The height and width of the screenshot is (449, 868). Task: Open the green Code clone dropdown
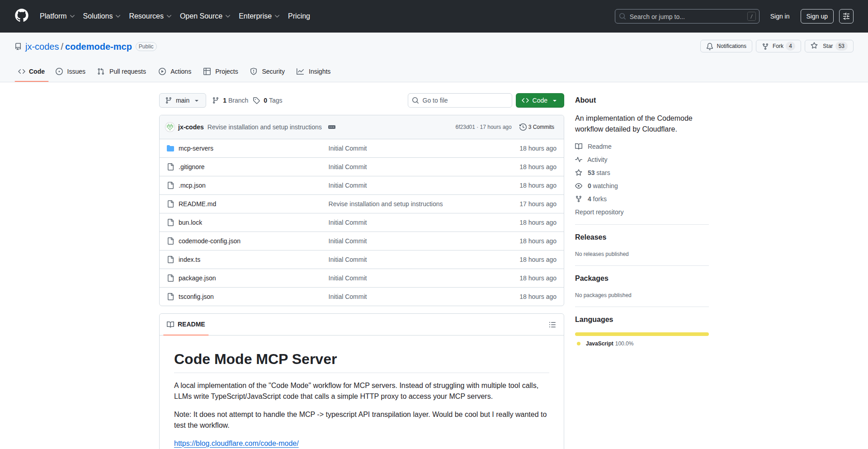click(540, 100)
